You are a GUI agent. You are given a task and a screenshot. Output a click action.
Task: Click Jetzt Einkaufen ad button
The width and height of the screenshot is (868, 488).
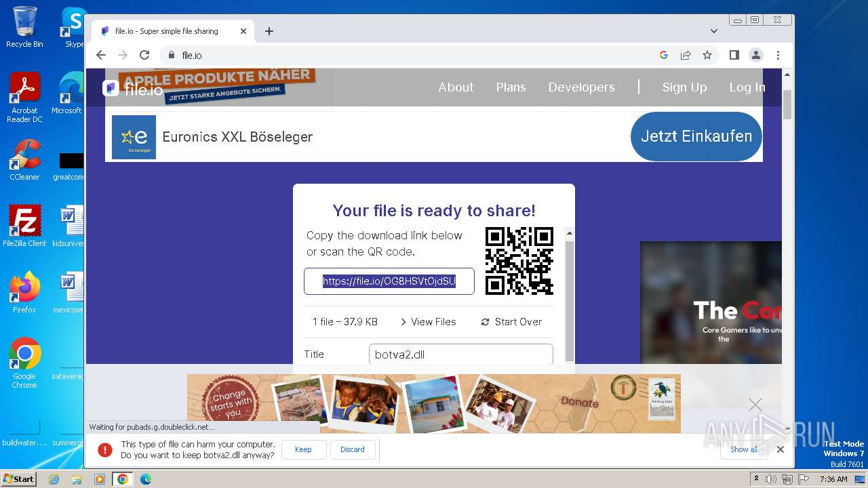click(x=696, y=136)
